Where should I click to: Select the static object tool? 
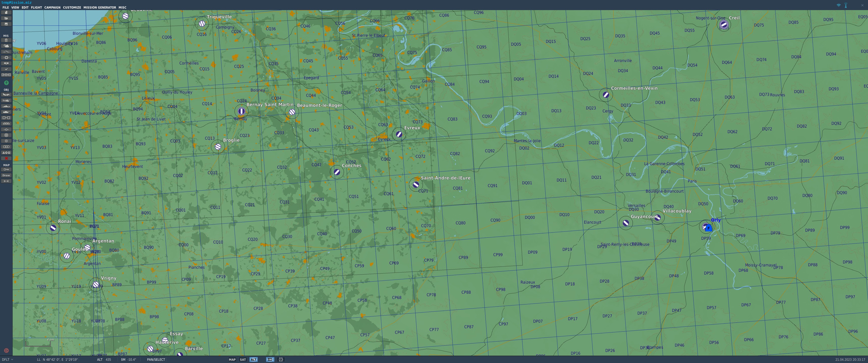pyautogui.click(x=6, y=118)
